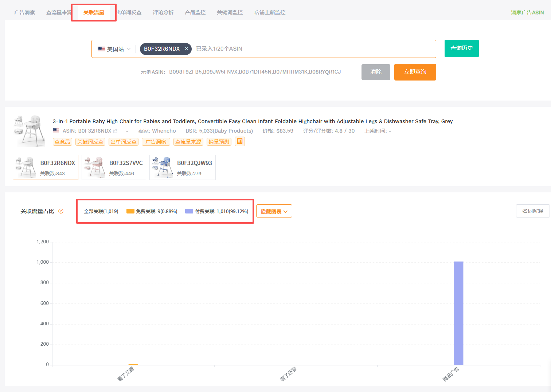Click the help icon next to 关联流量占比
The width and height of the screenshot is (551, 392).
tap(61, 211)
